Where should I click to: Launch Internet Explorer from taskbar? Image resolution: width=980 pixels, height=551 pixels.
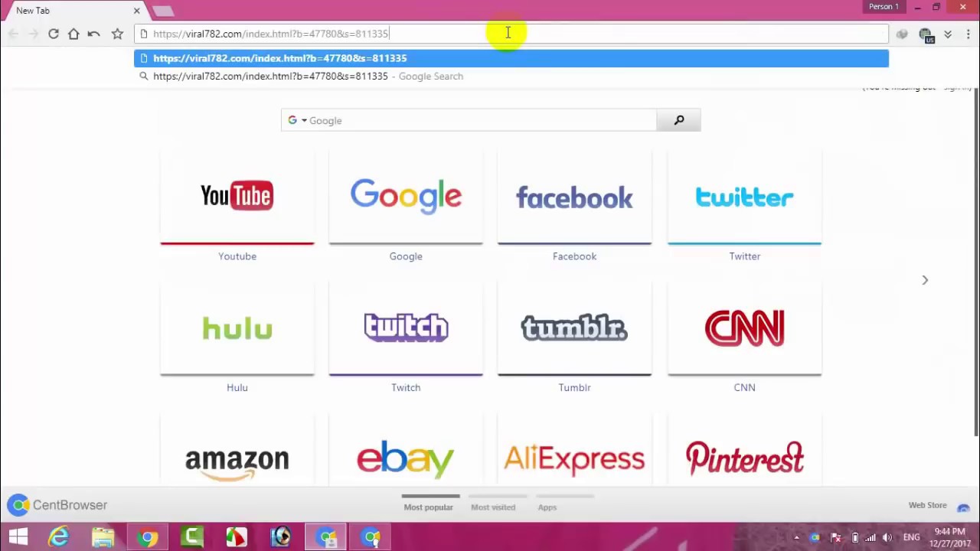point(59,537)
